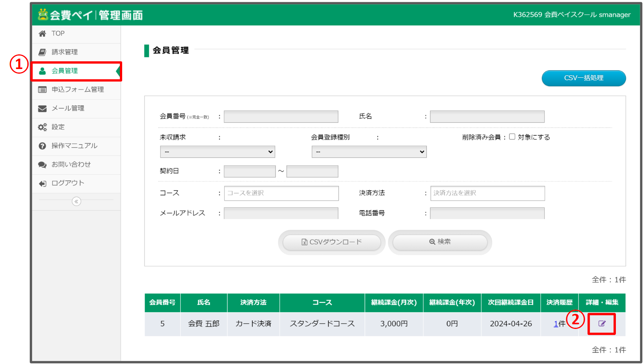
Task: Click the speech bubble icon for お問い合わせ
Action: pyautogui.click(x=42, y=165)
